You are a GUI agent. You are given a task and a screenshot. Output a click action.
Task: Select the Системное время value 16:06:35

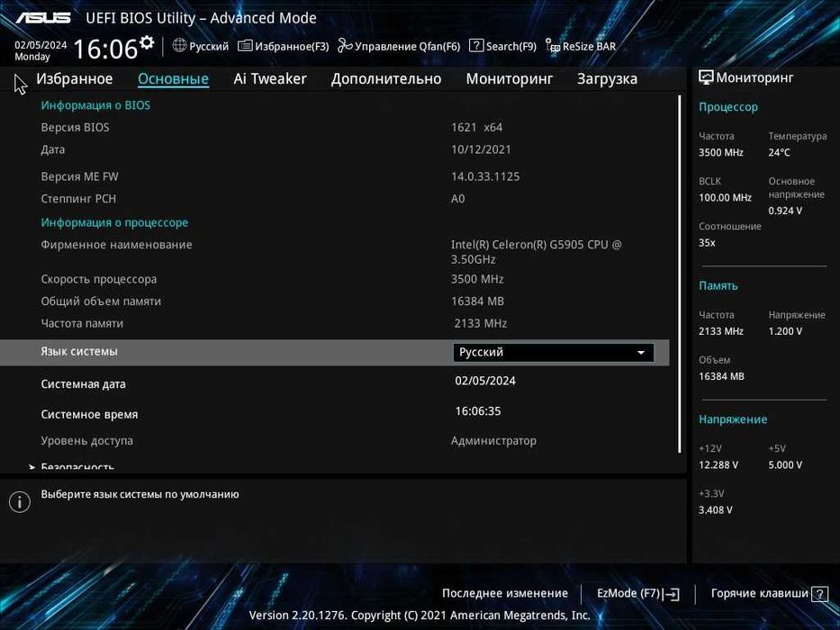(x=478, y=411)
